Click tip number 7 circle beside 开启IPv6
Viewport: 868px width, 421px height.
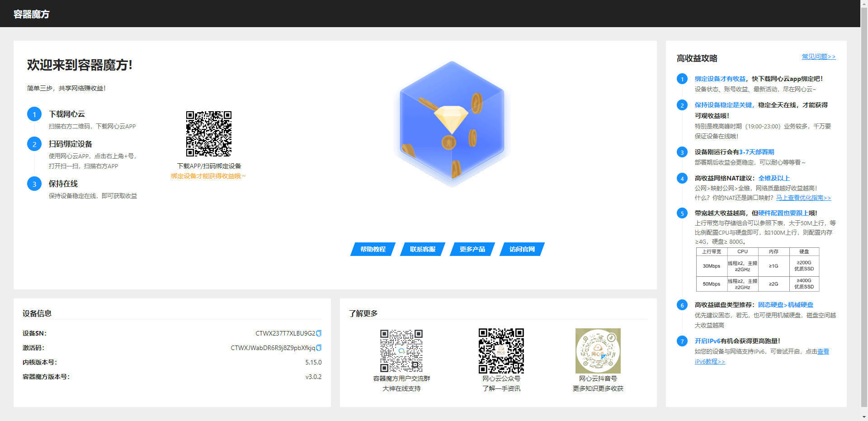[x=682, y=341]
